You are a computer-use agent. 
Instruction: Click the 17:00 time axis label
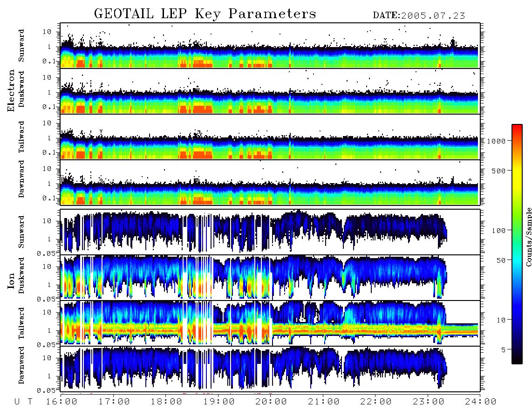click(114, 402)
